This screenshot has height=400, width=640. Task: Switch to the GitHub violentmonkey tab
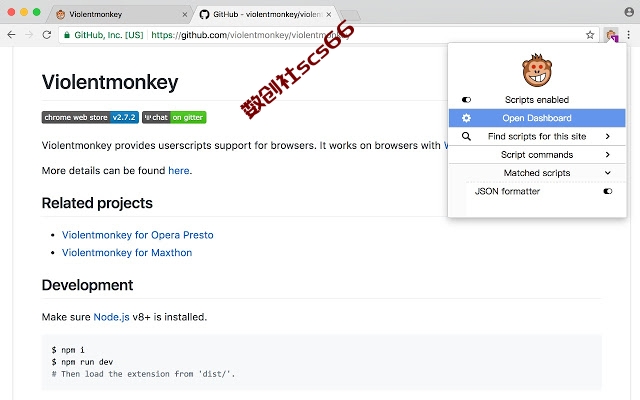(265, 14)
